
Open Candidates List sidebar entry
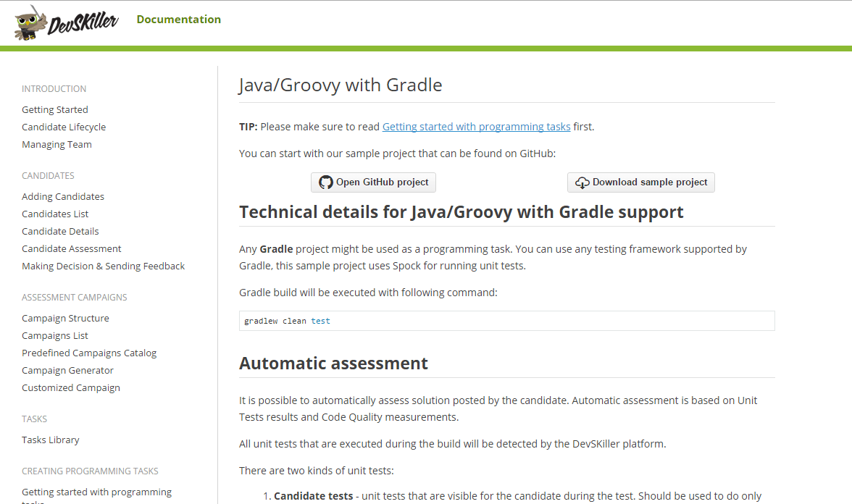point(55,214)
